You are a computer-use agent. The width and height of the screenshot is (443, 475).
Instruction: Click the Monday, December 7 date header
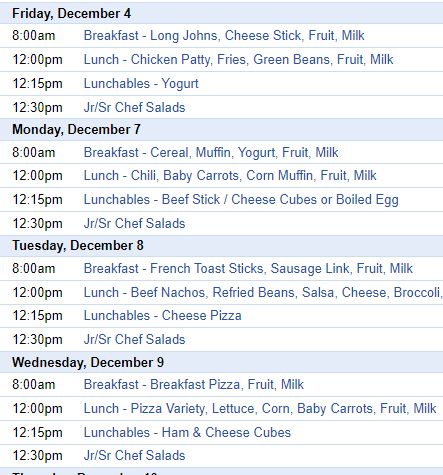coord(76,130)
